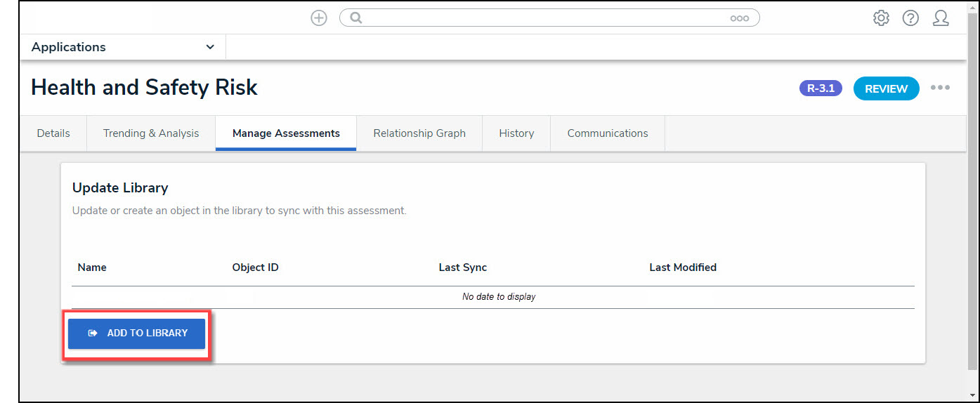Open the Communications tab
This screenshot has width=980, height=403.
point(608,133)
